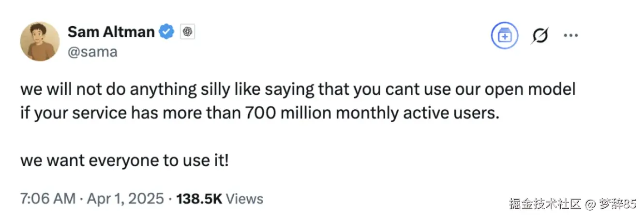Click the word Views after the count
Screen dimensions: 644x218
pos(245,199)
